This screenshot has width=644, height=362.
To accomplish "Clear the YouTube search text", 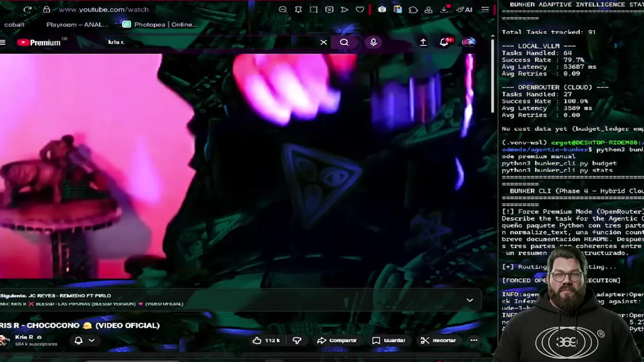I will click(x=324, y=42).
